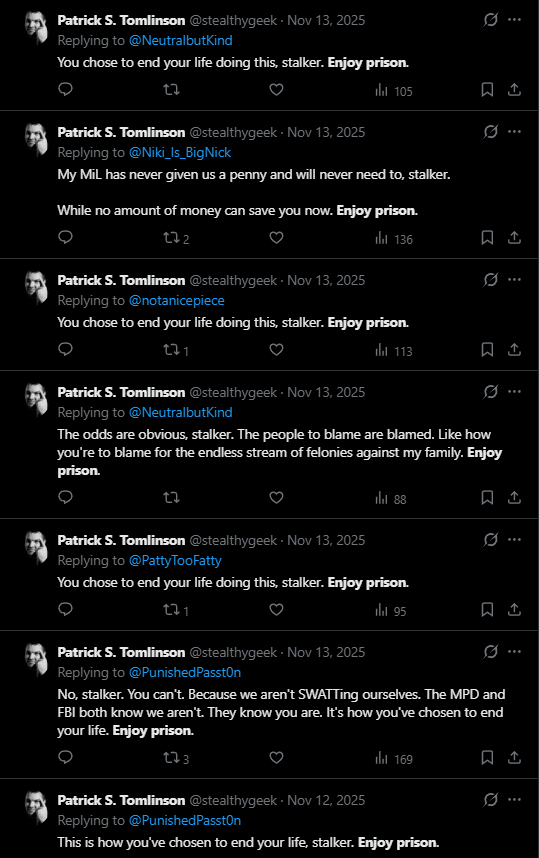Open the @PattyTooFatty profile link
The image size is (539, 858).
(175, 560)
